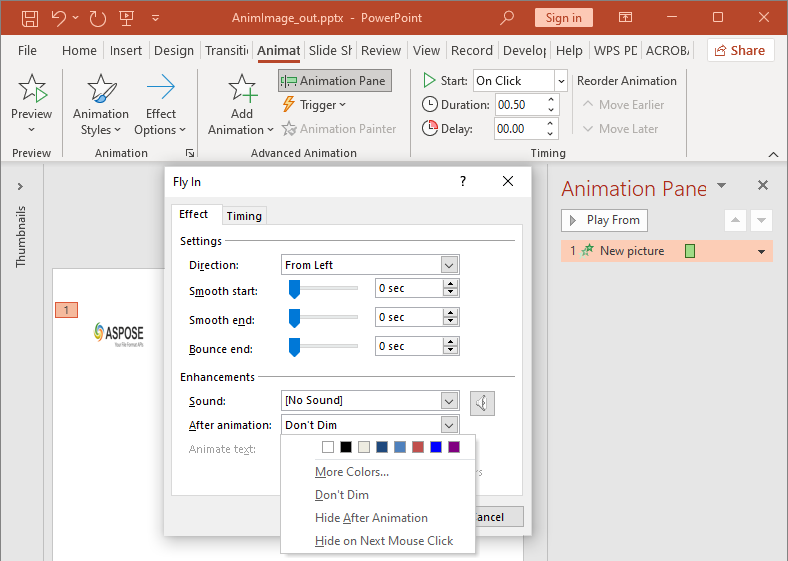Select More Colors option
Image resolution: width=788 pixels, height=561 pixels.
click(x=351, y=472)
